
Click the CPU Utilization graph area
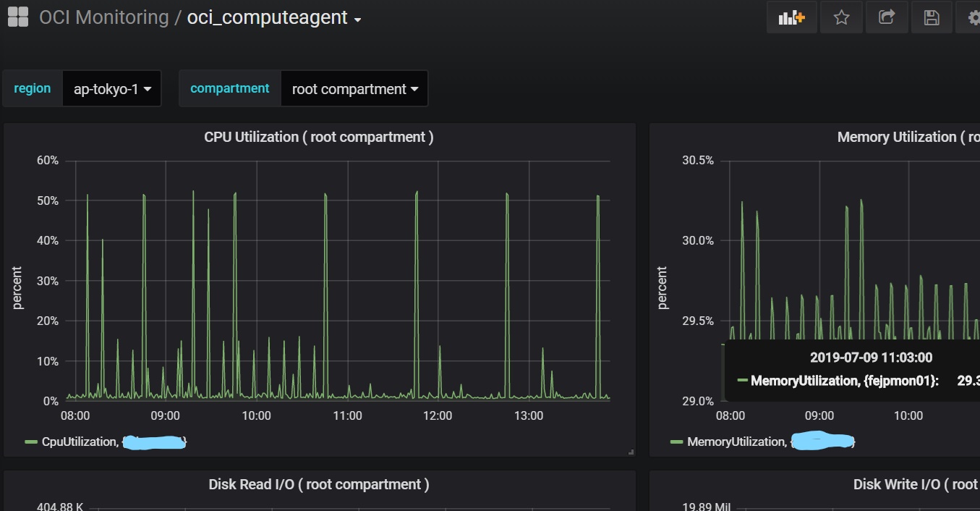pyautogui.click(x=338, y=280)
